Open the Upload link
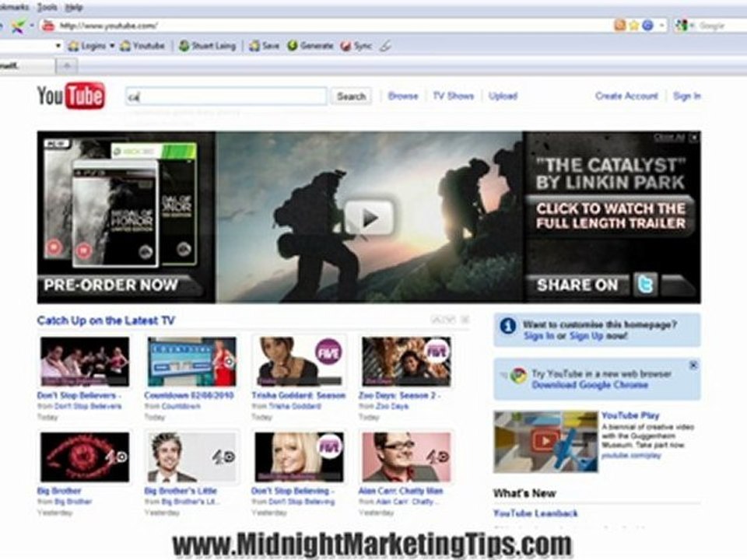Viewport: 747px width, 560px height. coord(503,96)
